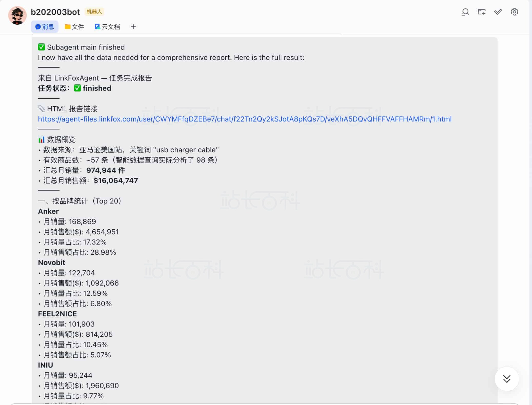Click the '任务状态: finished' text
Viewport: 532px width, 405px height.
[x=75, y=88]
